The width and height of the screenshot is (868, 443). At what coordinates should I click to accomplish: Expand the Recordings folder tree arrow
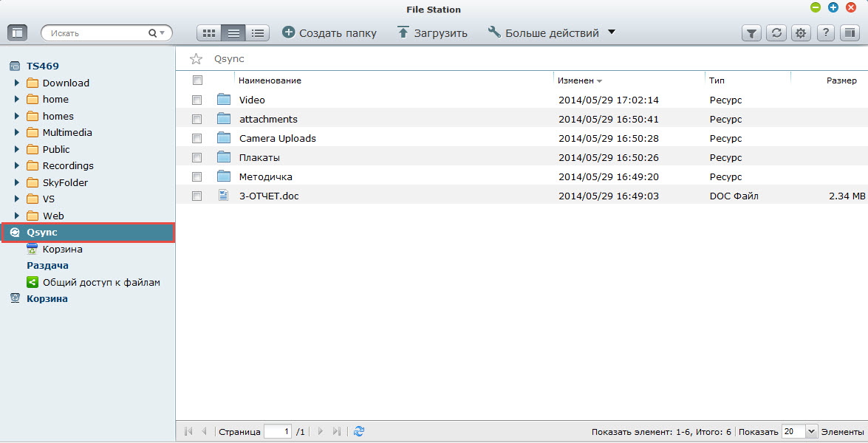coord(16,166)
